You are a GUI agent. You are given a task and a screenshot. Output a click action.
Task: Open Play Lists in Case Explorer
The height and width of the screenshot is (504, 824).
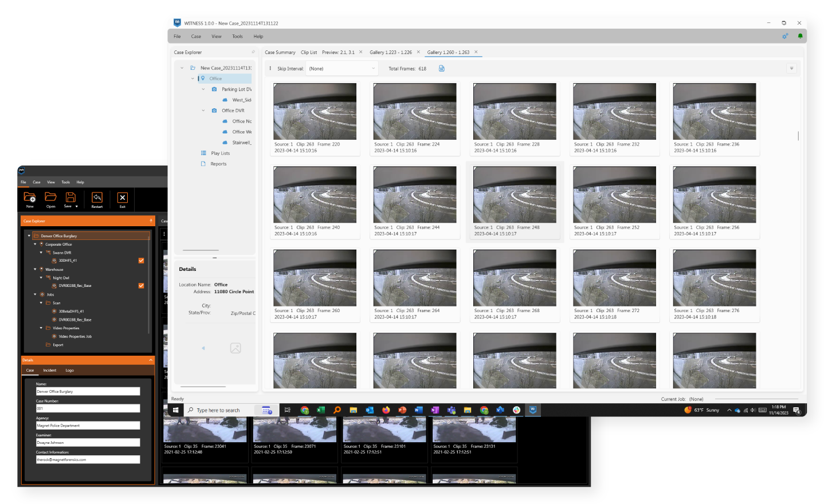click(220, 153)
